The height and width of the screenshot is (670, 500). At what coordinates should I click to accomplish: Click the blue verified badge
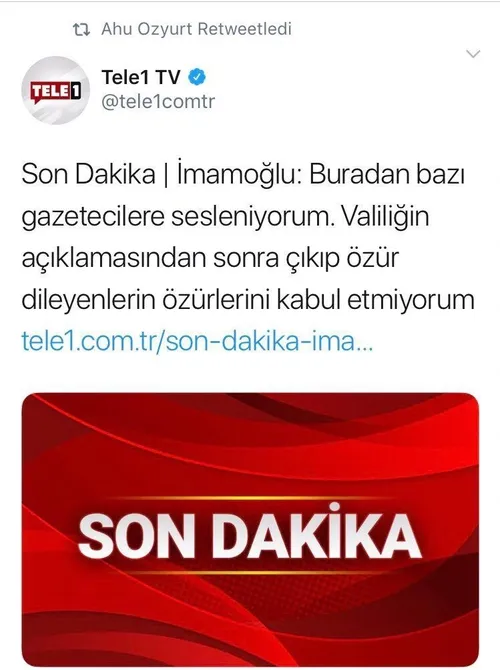pyautogui.click(x=197, y=77)
